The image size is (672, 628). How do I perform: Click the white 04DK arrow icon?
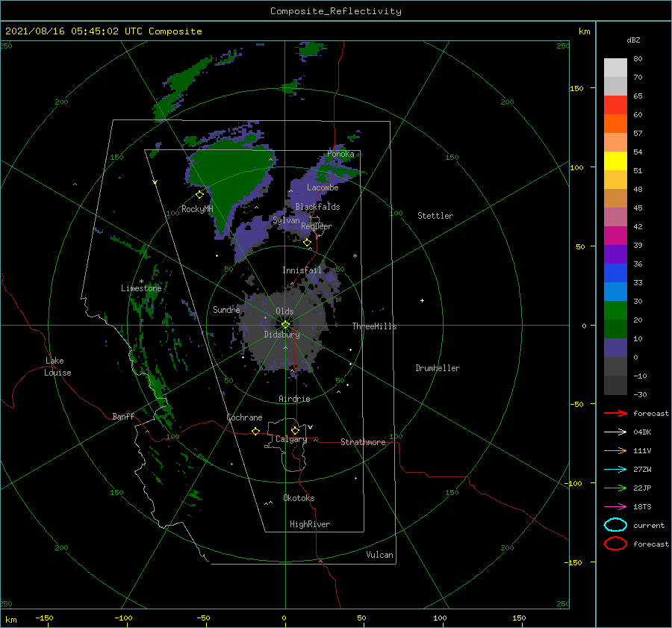pyautogui.click(x=615, y=432)
